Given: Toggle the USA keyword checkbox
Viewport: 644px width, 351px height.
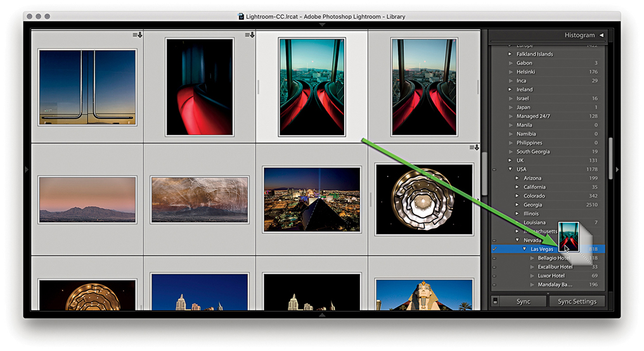Looking at the screenshot, I should pyautogui.click(x=494, y=170).
